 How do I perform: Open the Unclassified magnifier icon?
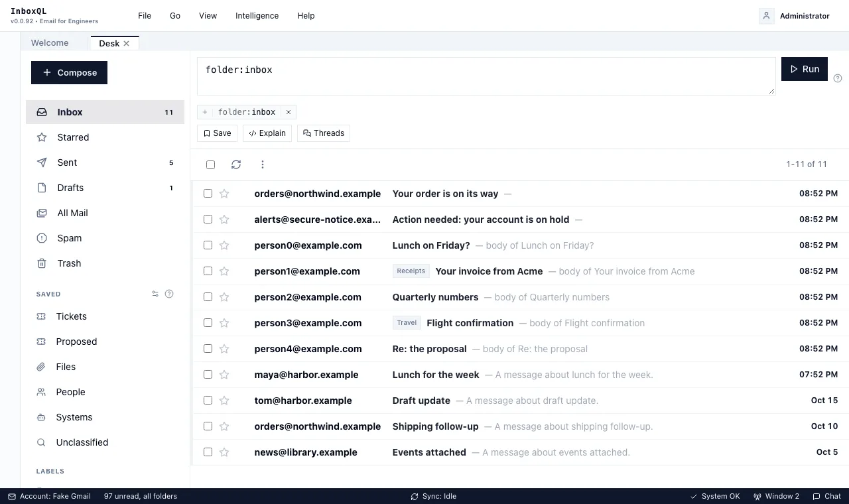click(x=41, y=442)
